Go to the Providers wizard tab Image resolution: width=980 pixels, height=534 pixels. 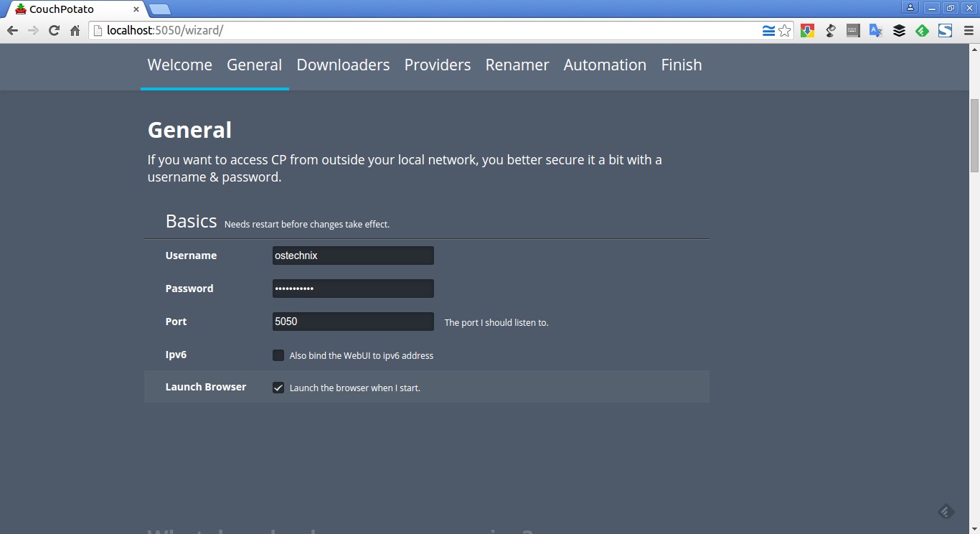pos(438,65)
